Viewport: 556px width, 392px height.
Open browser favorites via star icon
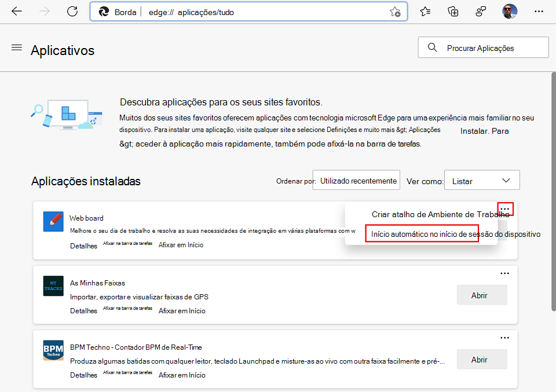tap(425, 11)
